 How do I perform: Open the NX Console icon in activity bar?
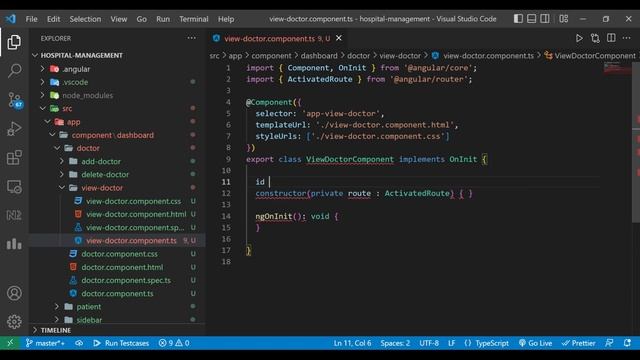pos(14,215)
